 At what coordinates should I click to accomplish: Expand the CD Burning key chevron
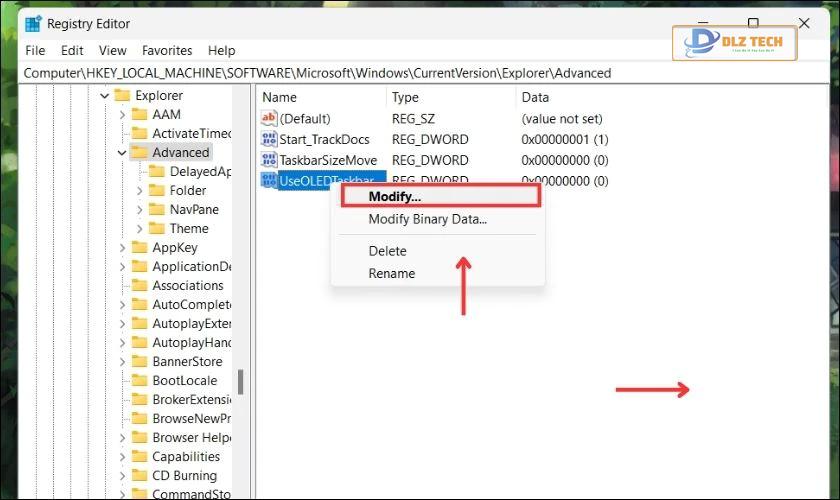(x=122, y=476)
